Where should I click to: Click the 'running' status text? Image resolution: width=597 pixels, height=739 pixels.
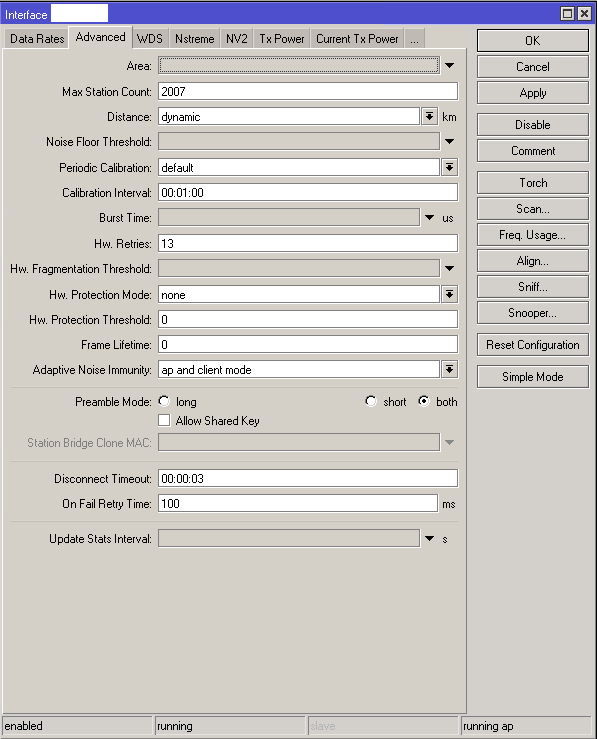(175, 726)
